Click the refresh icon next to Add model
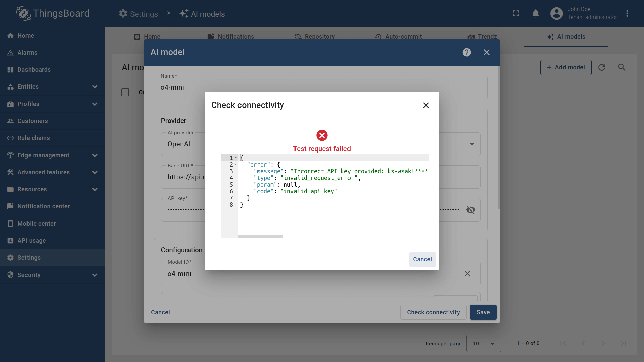The width and height of the screenshot is (644, 362). 602,67
